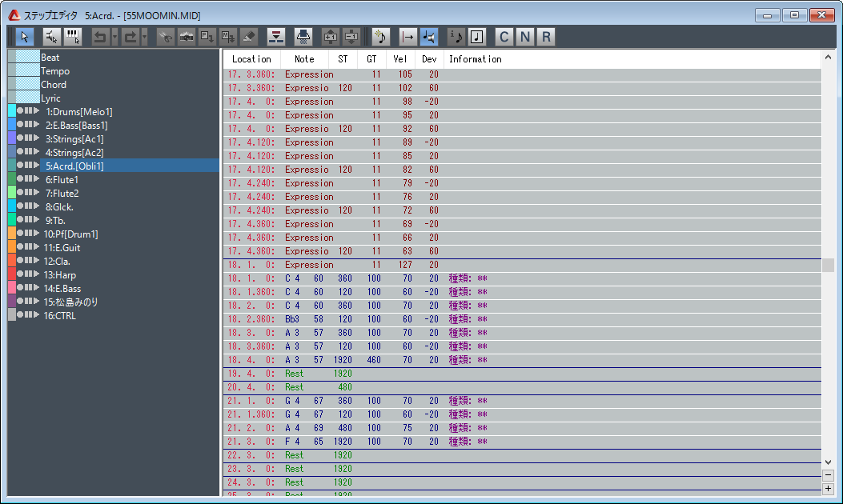Image resolution: width=843 pixels, height=504 pixels.
Task: Select the Bb3 note at 18.2.360
Action: pyautogui.click(x=522, y=319)
